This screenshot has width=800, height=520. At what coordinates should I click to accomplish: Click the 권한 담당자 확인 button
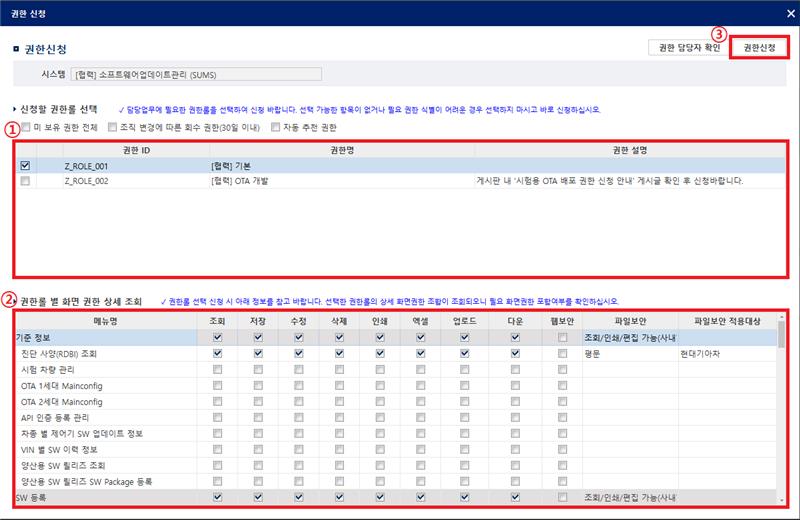click(689, 47)
